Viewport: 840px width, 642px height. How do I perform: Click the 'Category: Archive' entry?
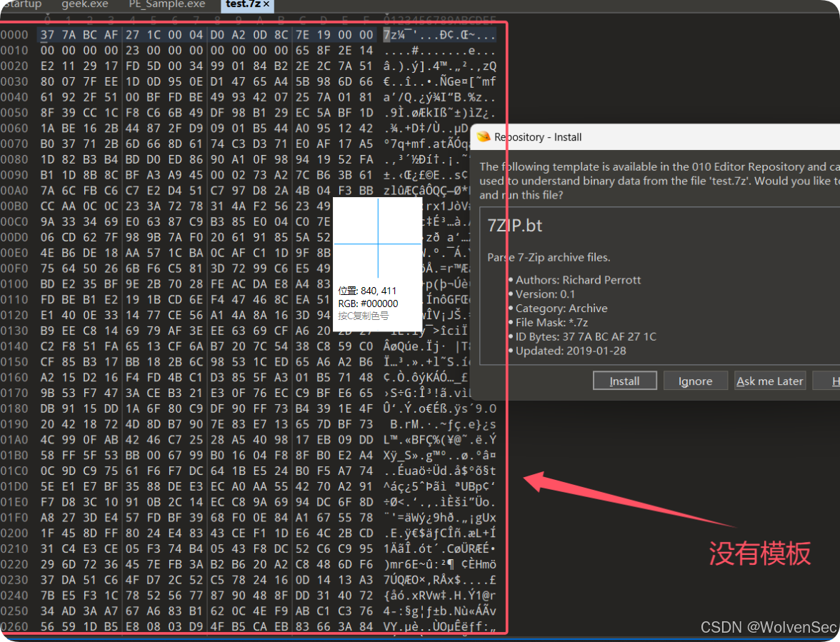[x=561, y=308]
